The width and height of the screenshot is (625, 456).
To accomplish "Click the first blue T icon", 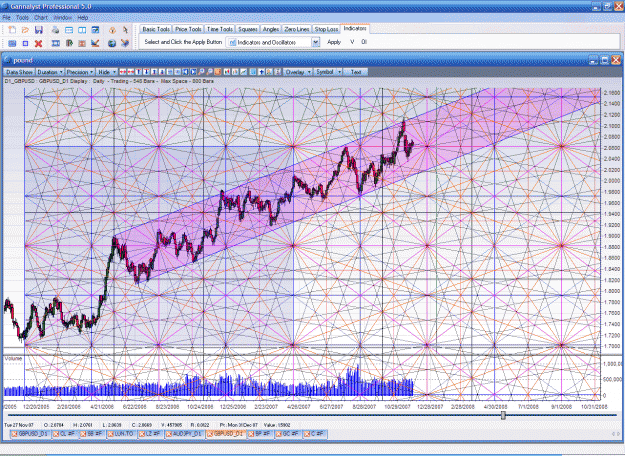I will click(x=139, y=72).
